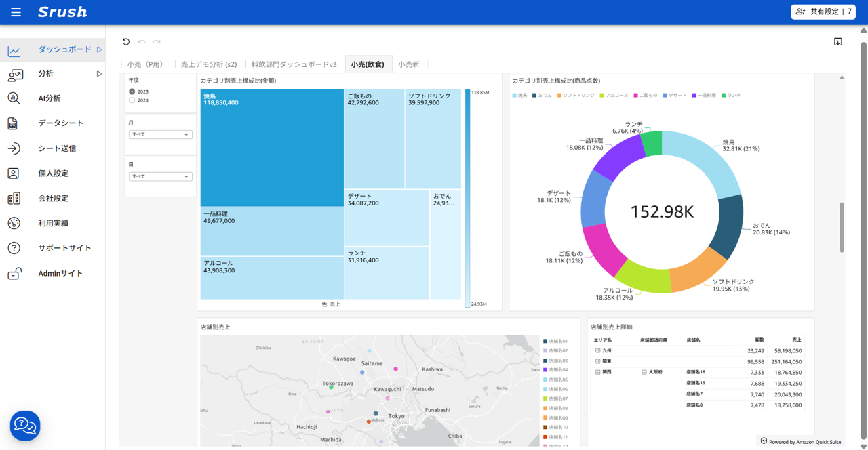Select the 2024 year radio button
Image resolution: width=868 pixels, height=450 pixels.
click(x=132, y=100)
